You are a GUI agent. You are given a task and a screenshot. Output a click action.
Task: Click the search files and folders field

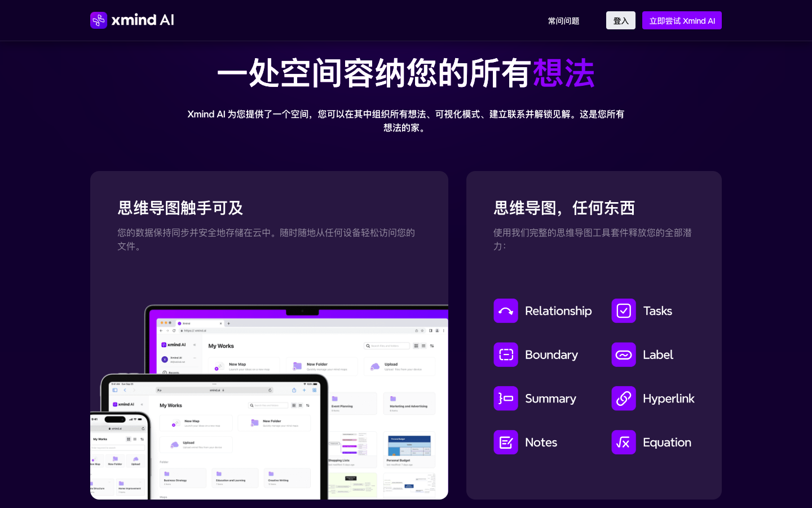[386, 346]
